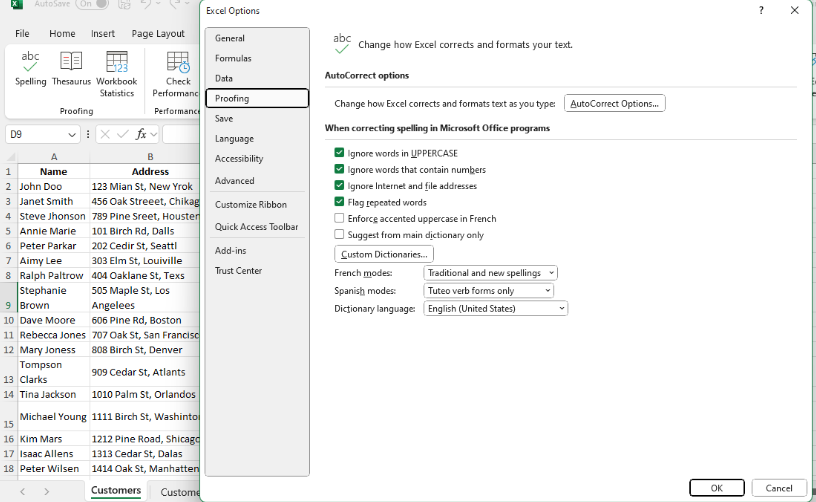The height and width of the screenshot is (502, 816).
Task: Click the Name Box showing D9
Action: coord(36,134)
